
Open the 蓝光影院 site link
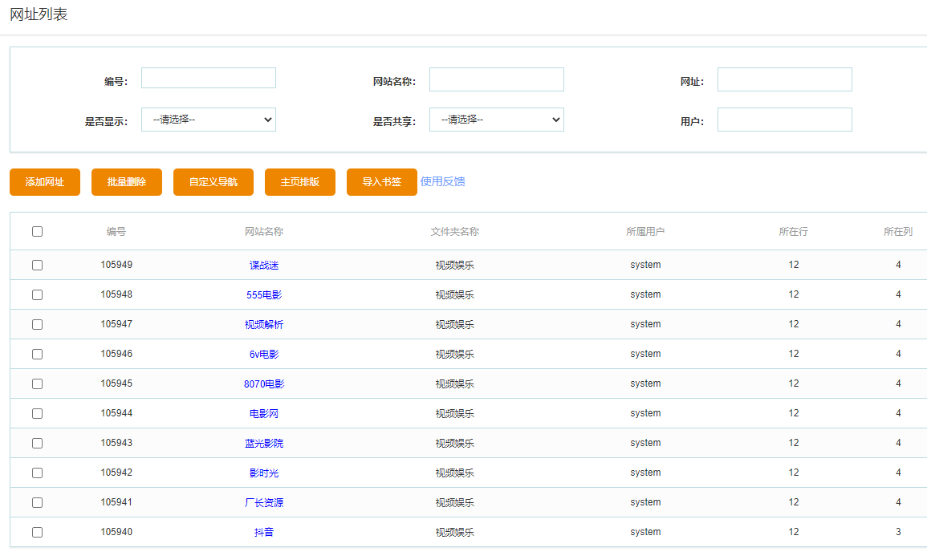(x=264, y=444)
